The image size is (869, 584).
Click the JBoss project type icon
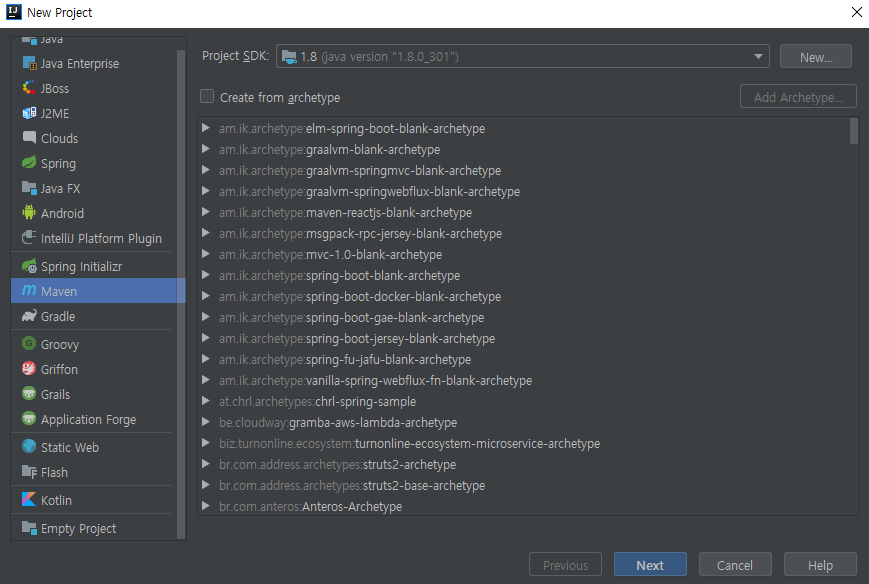(29, 88)
